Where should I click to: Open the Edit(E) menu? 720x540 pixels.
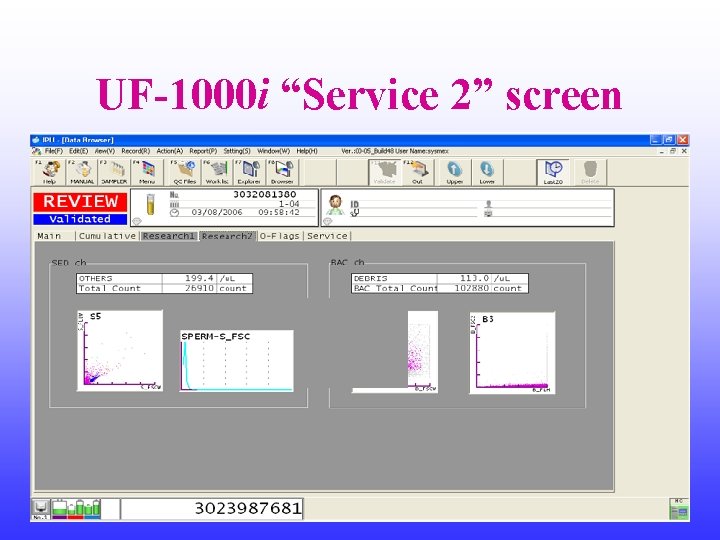pos(79,151)
